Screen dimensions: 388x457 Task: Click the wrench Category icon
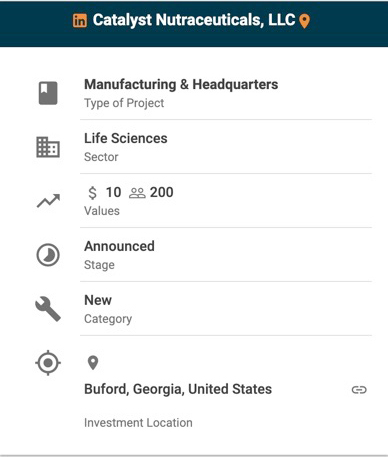[x=48, y=309]
